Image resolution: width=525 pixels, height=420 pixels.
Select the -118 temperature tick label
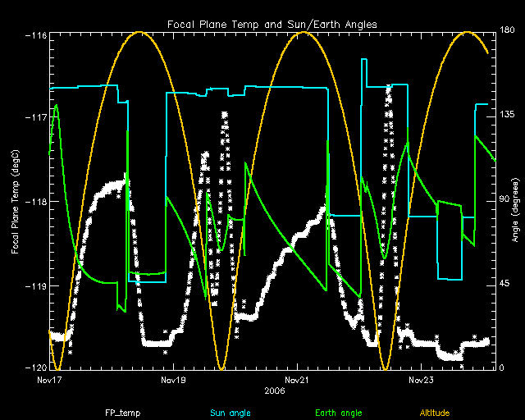[x=35, y=202]
